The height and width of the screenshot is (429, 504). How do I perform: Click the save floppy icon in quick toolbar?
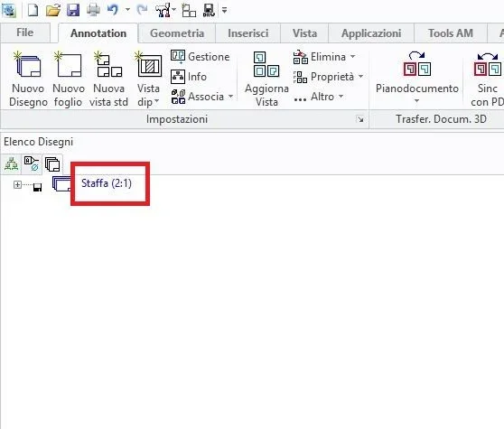click(73, 10)
